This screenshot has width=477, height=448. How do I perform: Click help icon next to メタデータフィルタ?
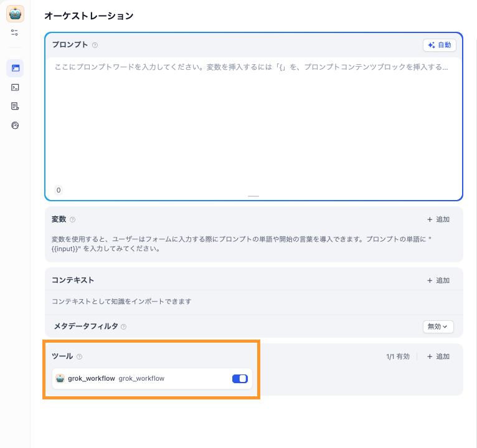point(123,326)
